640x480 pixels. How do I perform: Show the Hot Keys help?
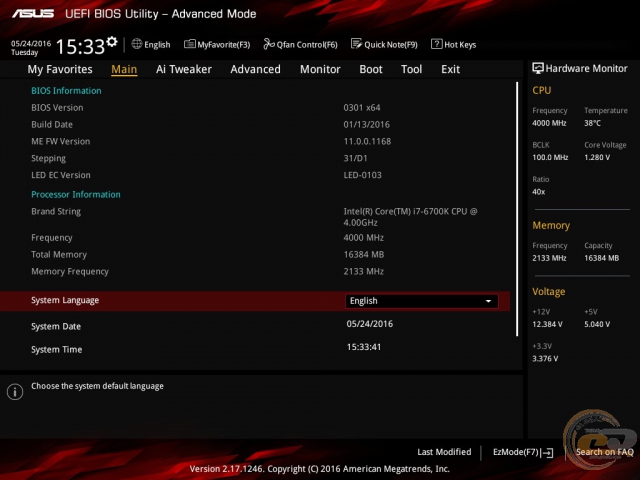453,44
